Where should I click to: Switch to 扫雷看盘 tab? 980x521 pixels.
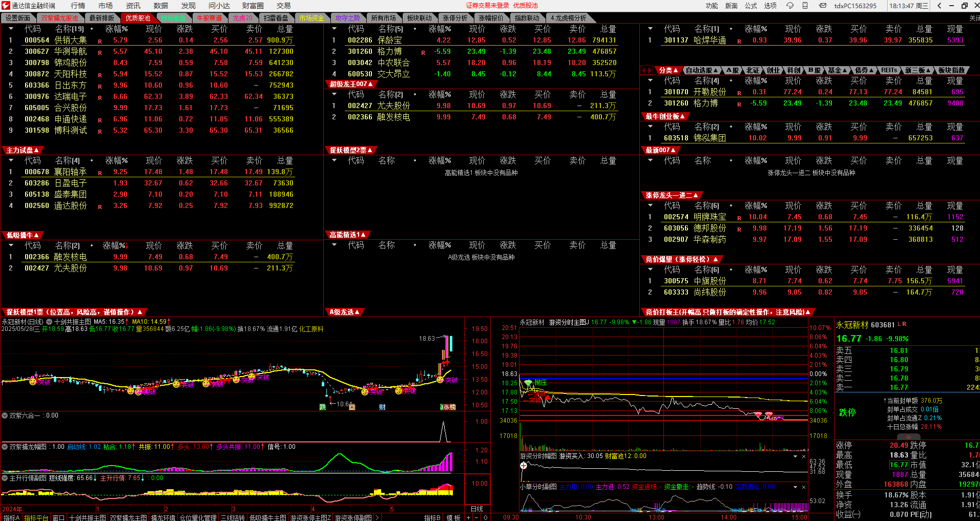[x=276, y=18]
